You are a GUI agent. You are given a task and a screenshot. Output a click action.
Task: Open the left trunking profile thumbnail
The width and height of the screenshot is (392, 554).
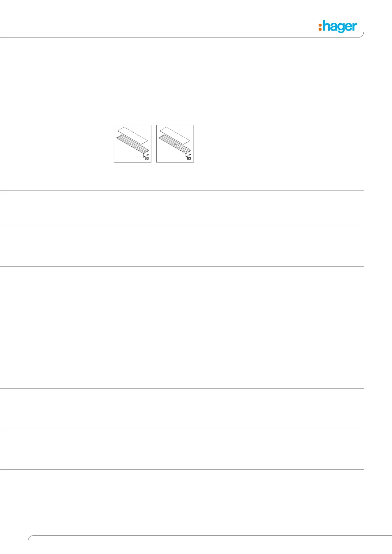click(133, 144)
